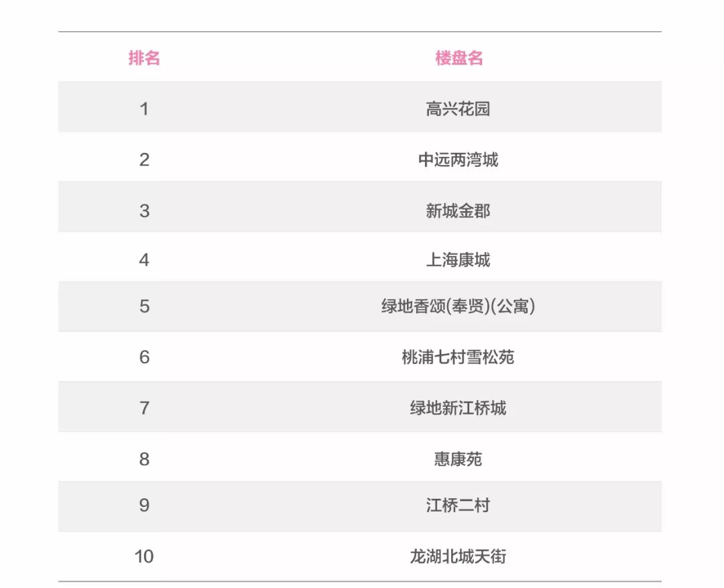Click on 新城金郡 in the list
Viewport: 724px width, 588px height.
[459, 211]
